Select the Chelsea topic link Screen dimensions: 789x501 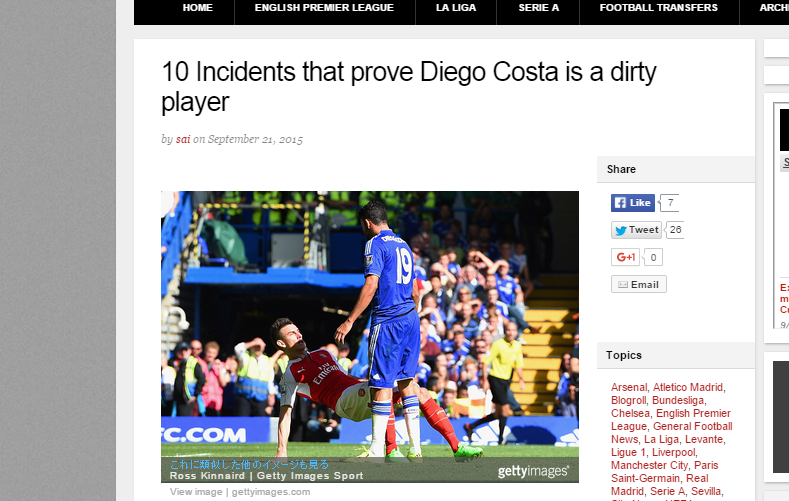pyautogui.click(x=630, y=413)
